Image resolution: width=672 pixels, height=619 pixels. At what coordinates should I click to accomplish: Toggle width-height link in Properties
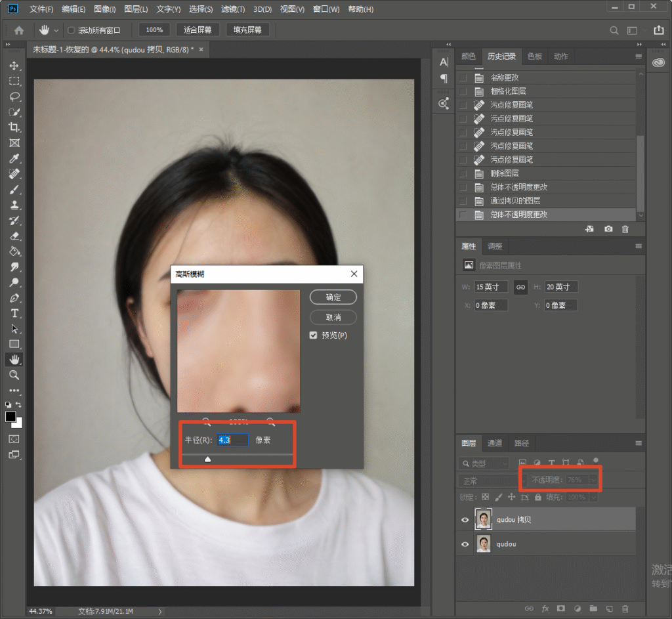pyautogui.click(x=520, y=287)
